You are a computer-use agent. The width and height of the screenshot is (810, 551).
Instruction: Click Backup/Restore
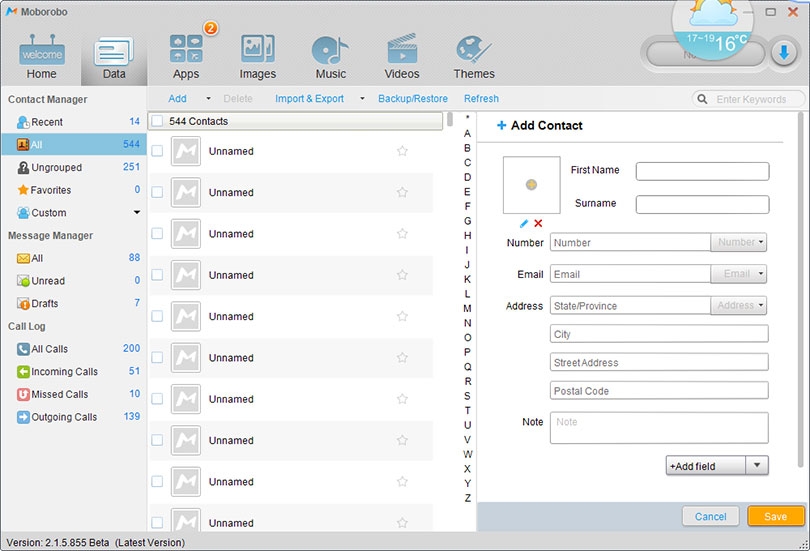click(x=413, y=99)
